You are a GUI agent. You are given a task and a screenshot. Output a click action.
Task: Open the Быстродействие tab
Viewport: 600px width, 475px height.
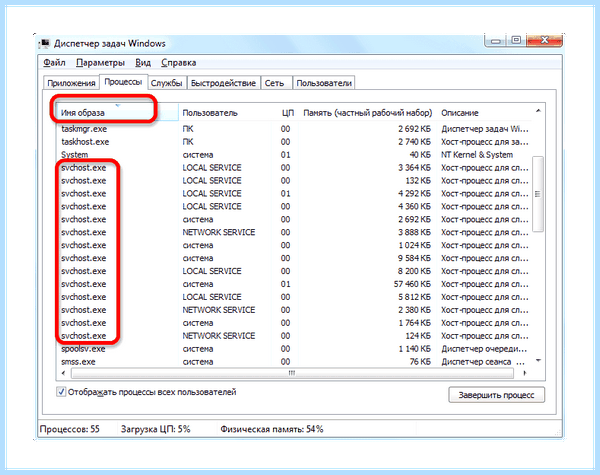tap(223, 83)
